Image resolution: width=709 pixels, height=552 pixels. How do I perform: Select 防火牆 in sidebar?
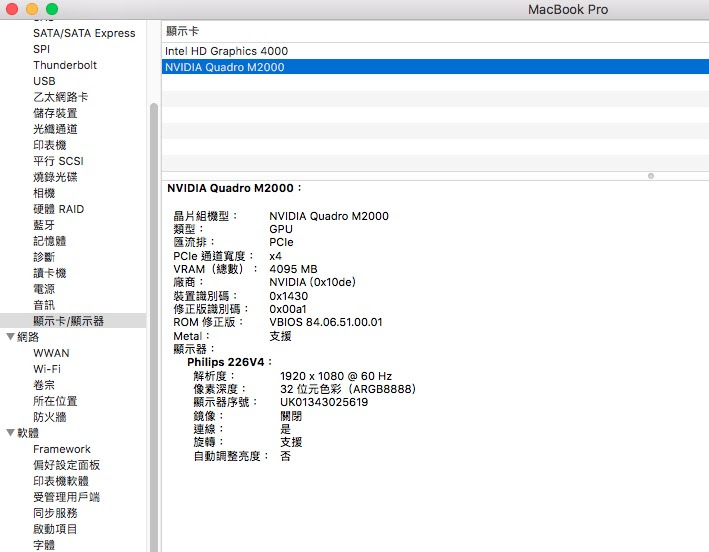coord(50,417)
